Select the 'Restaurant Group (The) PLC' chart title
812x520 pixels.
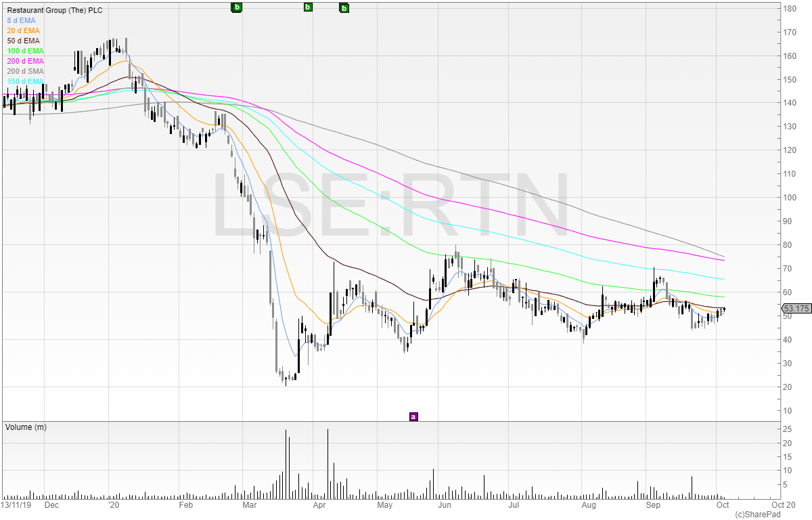55,11
